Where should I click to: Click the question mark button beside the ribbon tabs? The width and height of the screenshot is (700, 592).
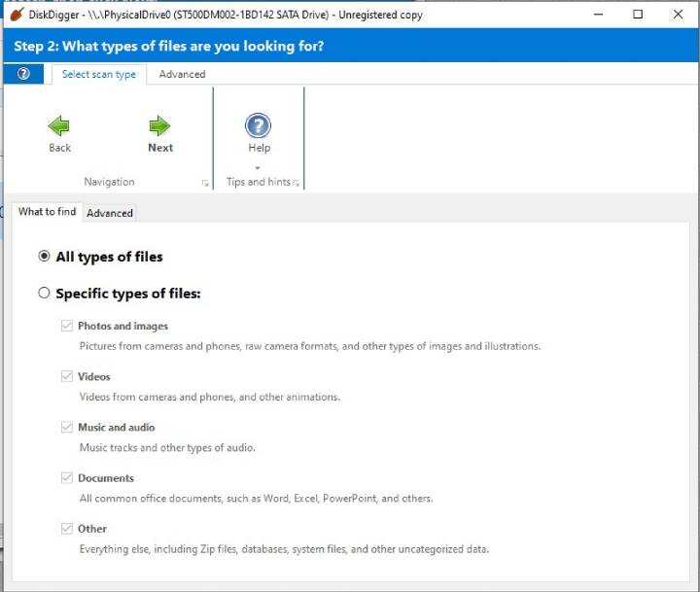tap(23, 74)
